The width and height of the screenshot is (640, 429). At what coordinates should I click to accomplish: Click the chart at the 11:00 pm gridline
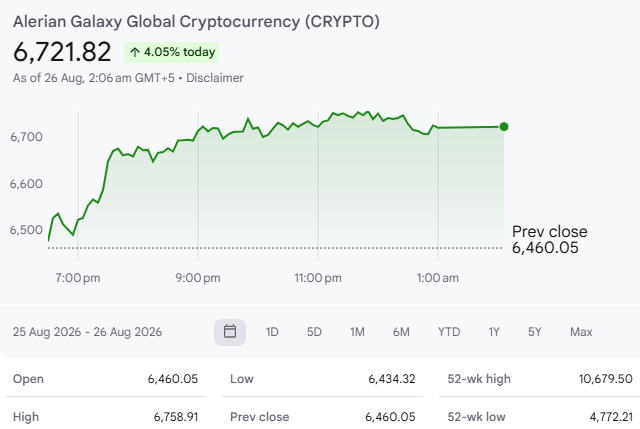(318, 186)
